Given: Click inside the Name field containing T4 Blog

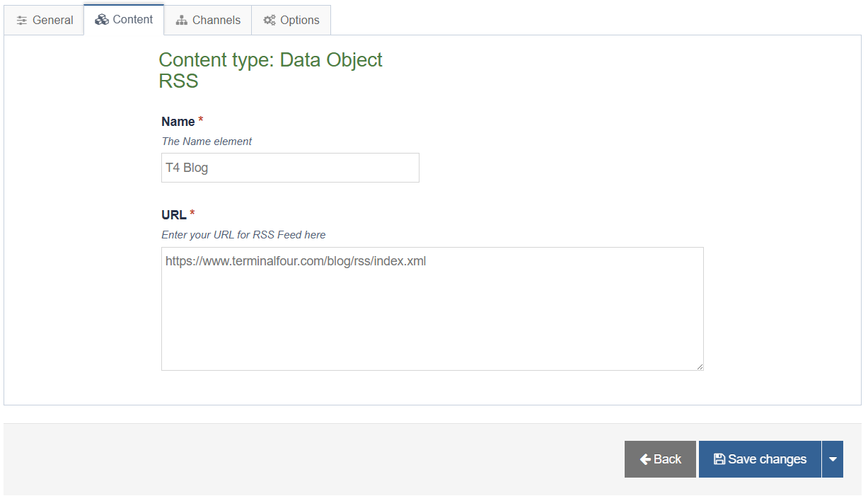Looking at the screenshot, I should (x=290, y=168).
